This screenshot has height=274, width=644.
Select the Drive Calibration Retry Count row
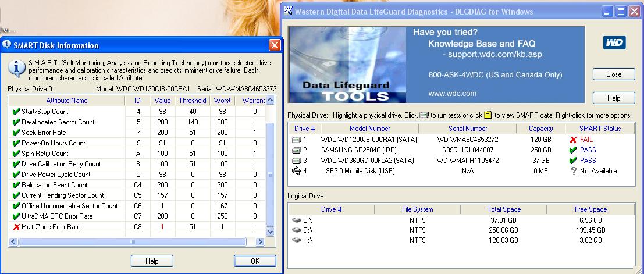point(137,164)
